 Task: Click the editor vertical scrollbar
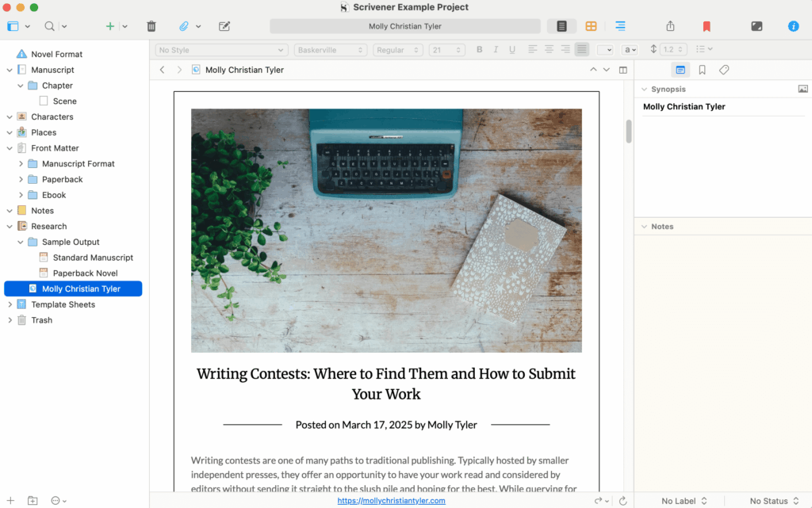tap(629, 132)
